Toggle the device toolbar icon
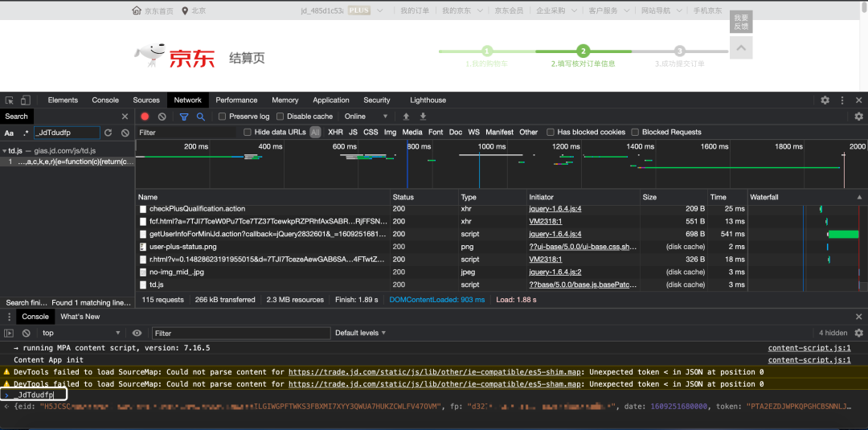Viewport: 868px width, 430px height. pos(26,100)
